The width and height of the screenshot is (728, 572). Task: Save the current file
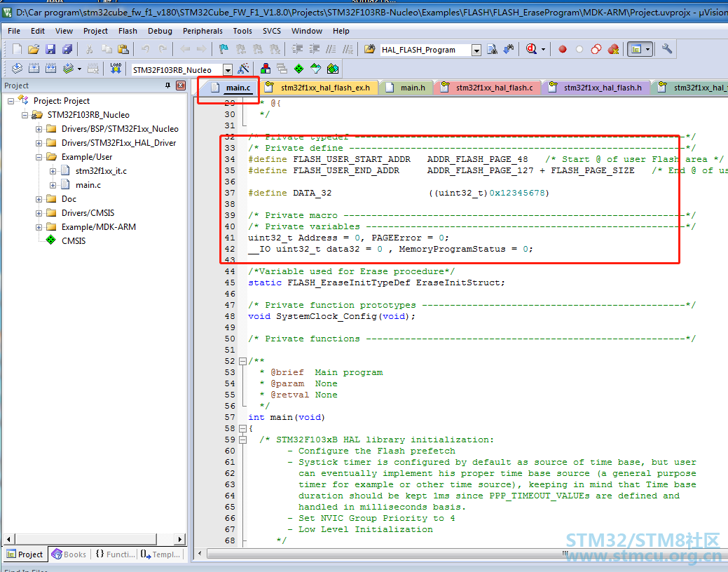click(50, 49)
